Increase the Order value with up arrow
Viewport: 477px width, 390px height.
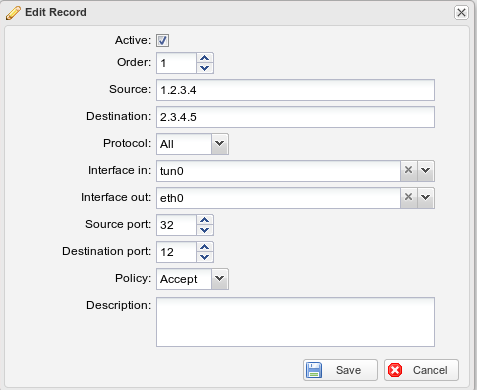point(205,58)
